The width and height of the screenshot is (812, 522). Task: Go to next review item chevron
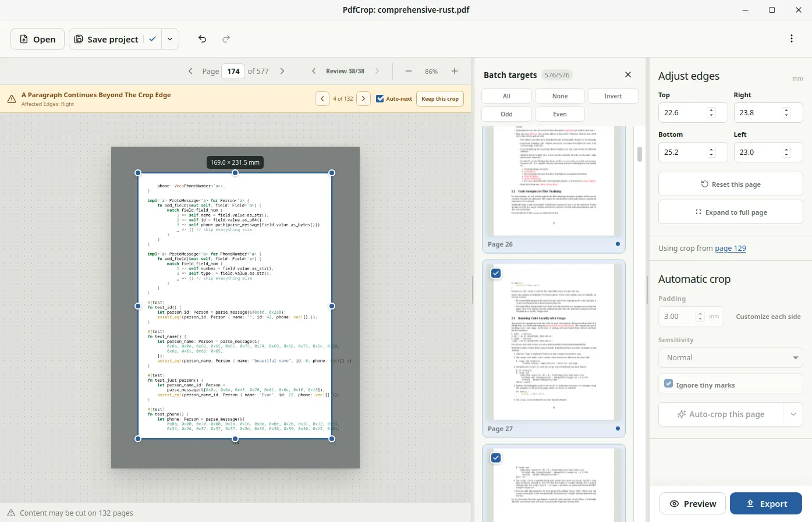(377, 71)
